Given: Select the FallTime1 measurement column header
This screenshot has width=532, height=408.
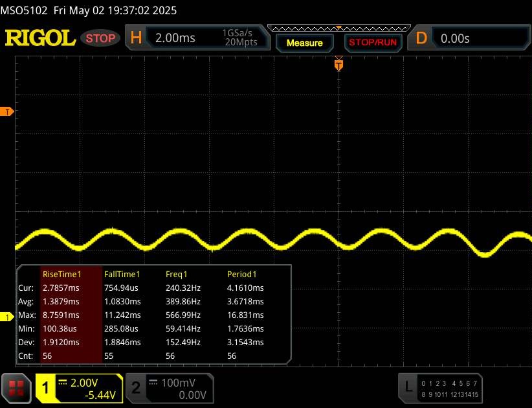Looking at the screenshot, I should [122, 274].
